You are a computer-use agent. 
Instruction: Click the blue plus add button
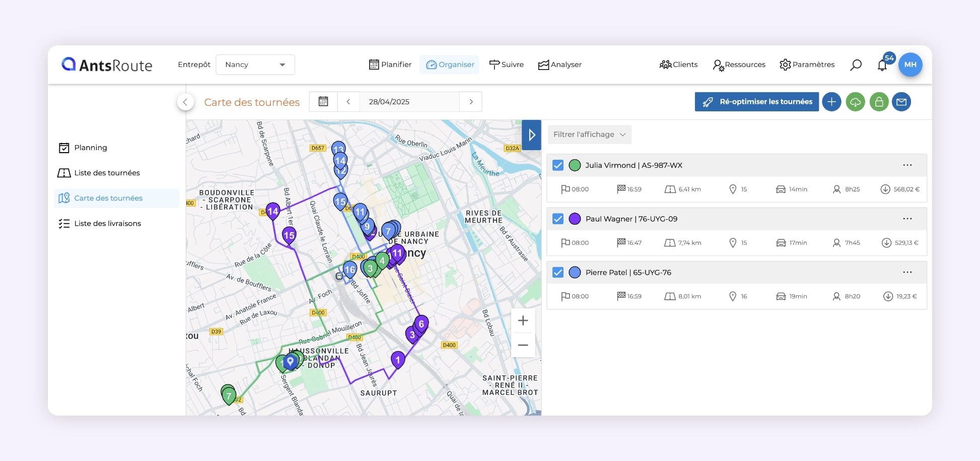pyautogui.click(x=831, y=102)
